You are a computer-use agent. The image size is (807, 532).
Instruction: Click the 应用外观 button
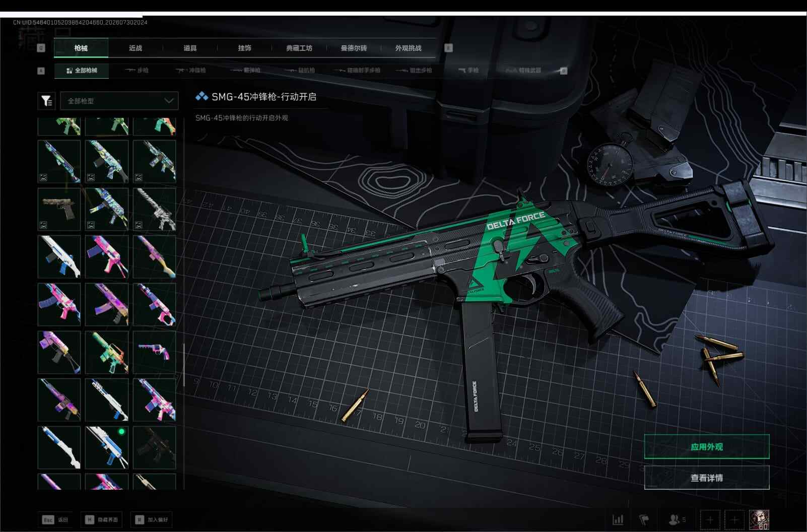coord(707,447)
